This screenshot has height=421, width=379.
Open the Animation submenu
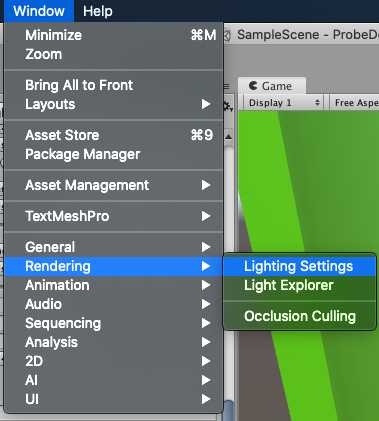pyautogui.click(x=114, y=285)
